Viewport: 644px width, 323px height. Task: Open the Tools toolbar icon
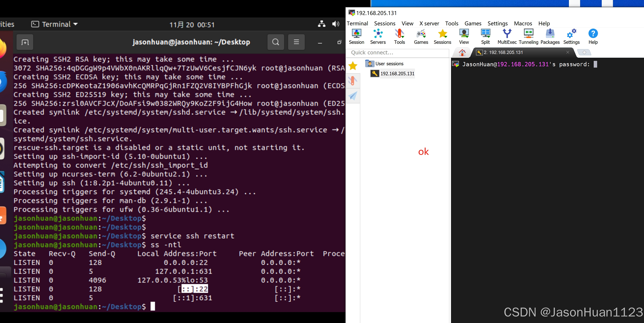(399, 37)
